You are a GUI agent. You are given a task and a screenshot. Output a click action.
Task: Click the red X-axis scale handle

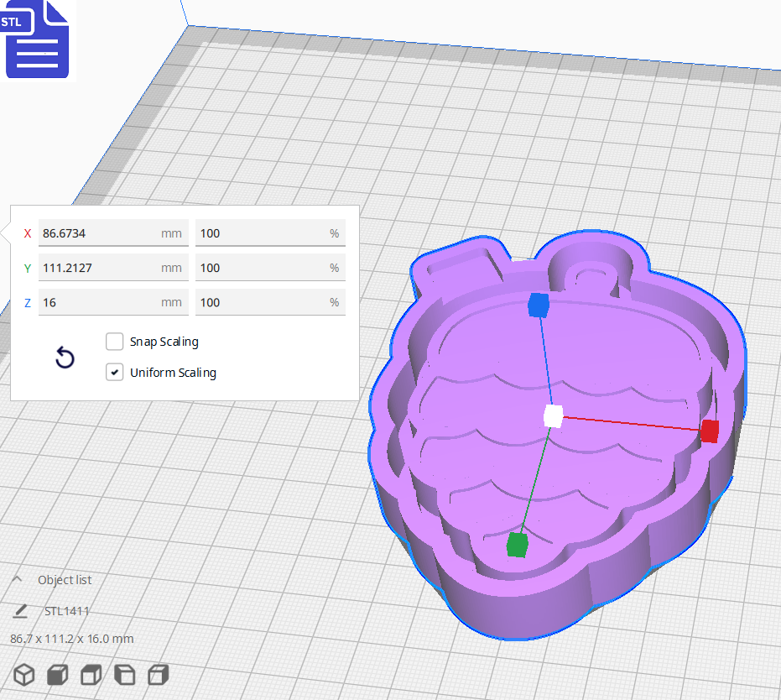click(709, 431)
